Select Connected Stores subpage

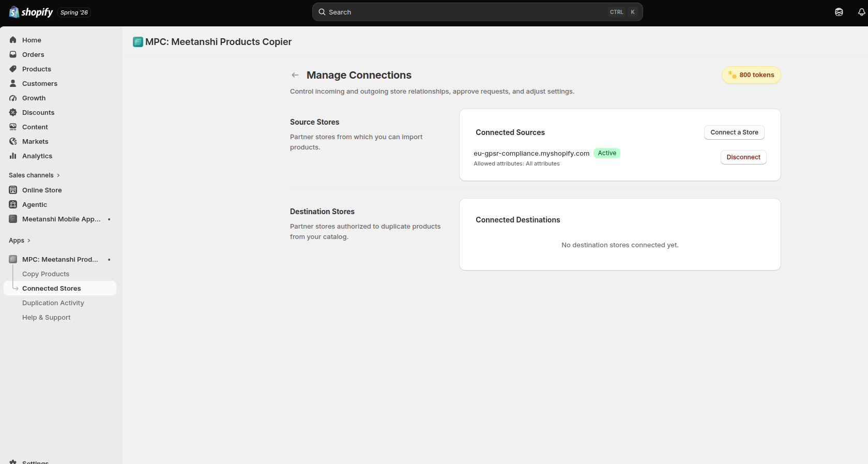pyautogui.click(x=60, y=288)
